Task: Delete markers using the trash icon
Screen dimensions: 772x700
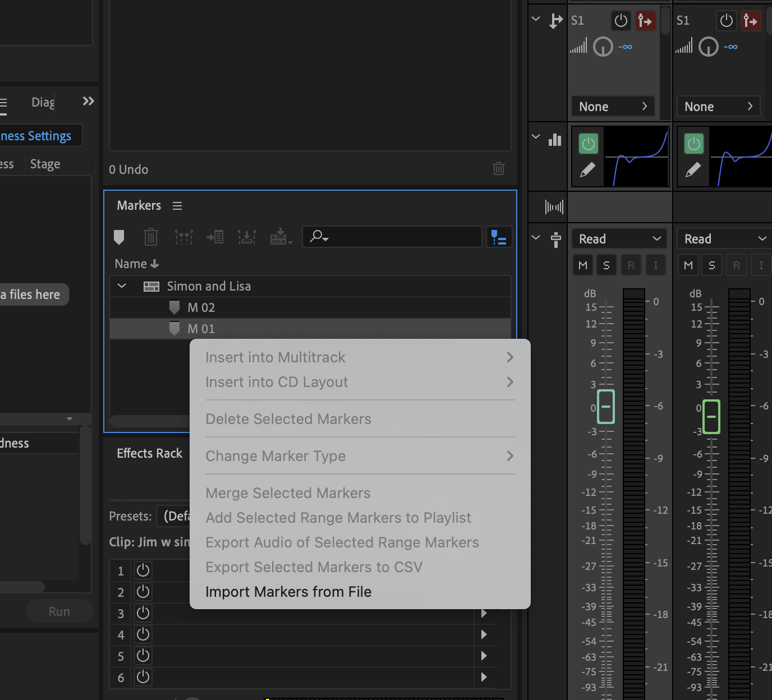Action: click(150, 237)
